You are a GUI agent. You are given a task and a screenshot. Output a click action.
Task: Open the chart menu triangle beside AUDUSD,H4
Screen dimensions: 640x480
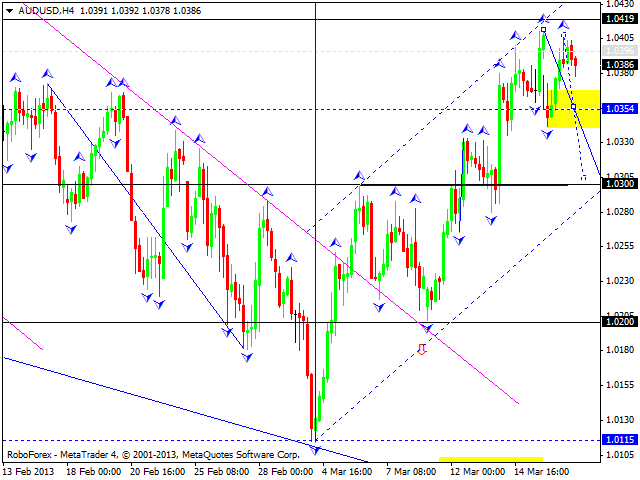[x=9, y=11]
